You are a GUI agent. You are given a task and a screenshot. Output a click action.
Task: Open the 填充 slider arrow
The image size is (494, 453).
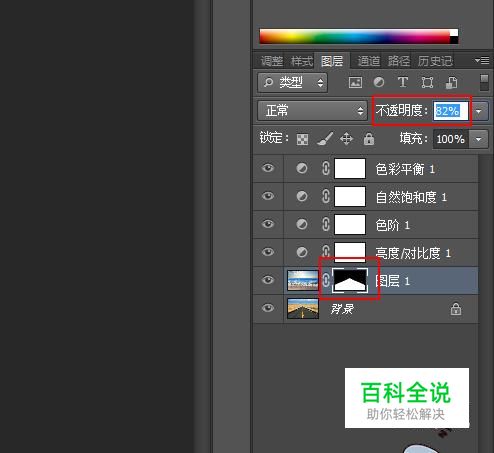(479, 139)
